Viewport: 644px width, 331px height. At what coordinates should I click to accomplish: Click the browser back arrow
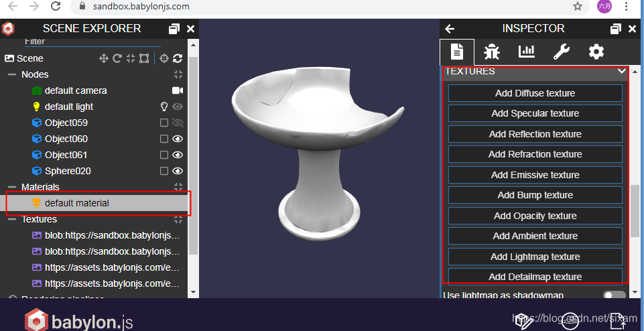pyautogui.click(x=13, y=6)
